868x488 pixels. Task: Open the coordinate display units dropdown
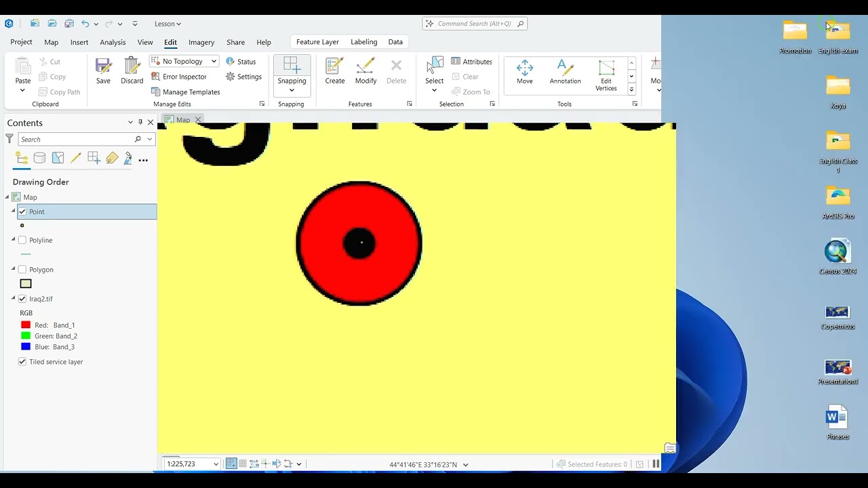click(465, 465)
